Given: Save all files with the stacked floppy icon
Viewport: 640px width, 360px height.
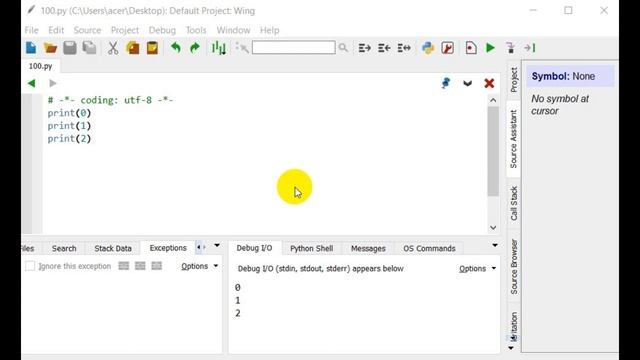Looking at the screenshot, I should [x=89, y=48].
